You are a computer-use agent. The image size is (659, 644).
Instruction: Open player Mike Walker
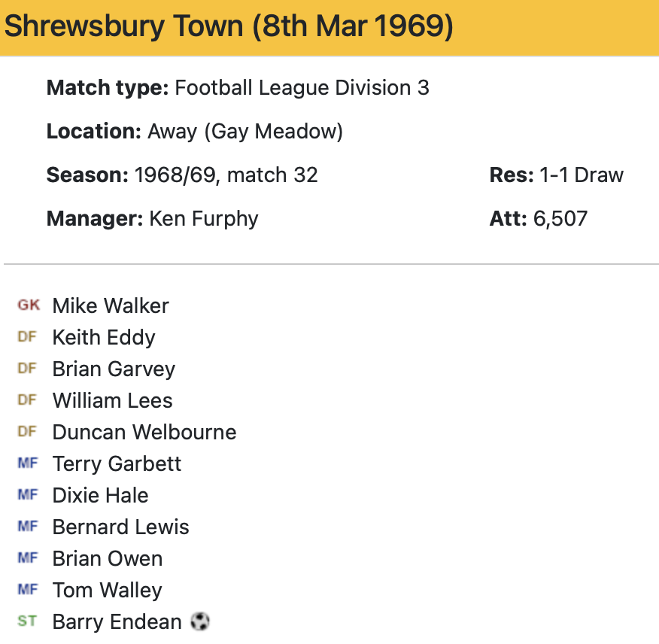(x=111, y=305)
